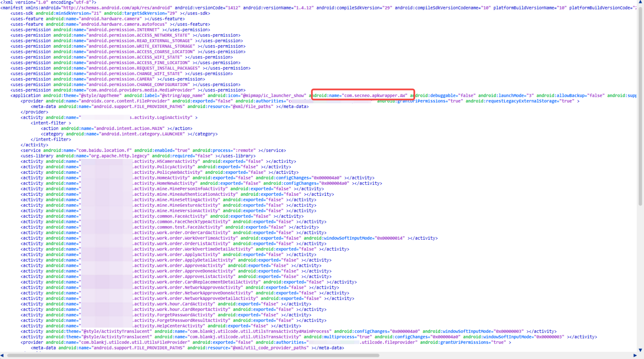Click the horizontal scrollbar right arrow
This screenshot has height=359, width=644.
635,355
